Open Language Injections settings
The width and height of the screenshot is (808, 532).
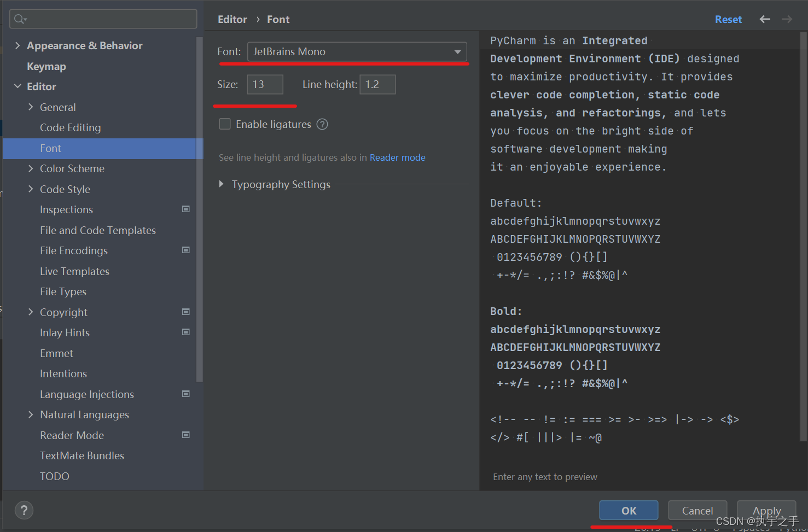pyautogui.click(x=87, y=394)
